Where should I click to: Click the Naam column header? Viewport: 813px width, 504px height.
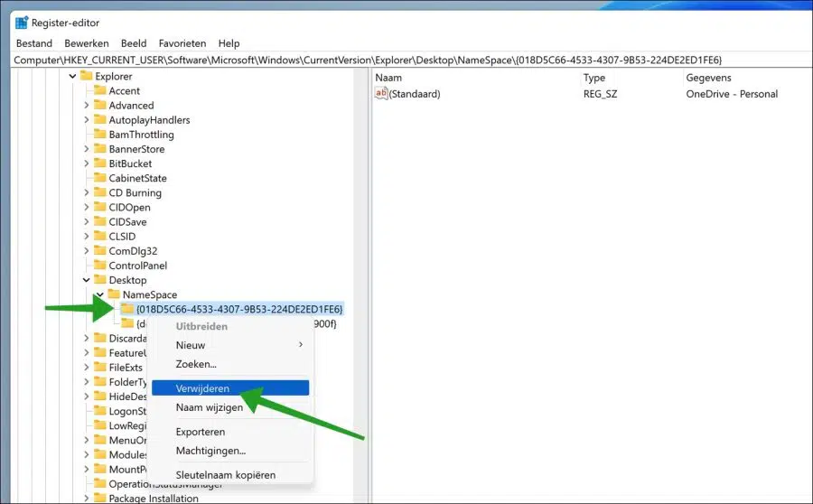tap(388, 78)
